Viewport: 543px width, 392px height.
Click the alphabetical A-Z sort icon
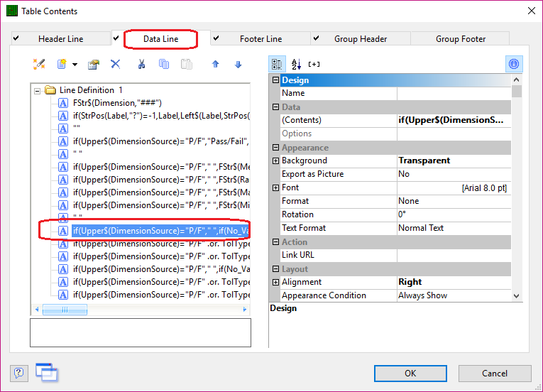click(x=296, y=64)
